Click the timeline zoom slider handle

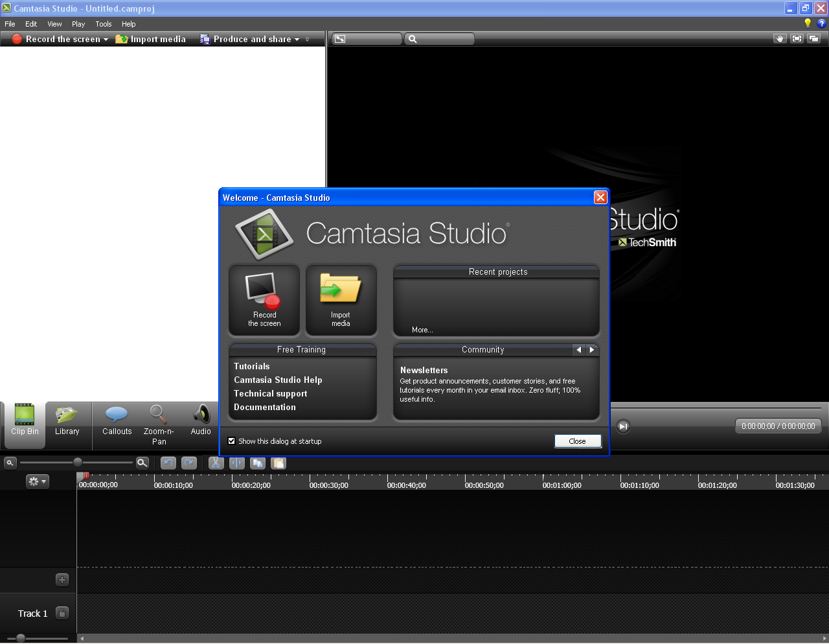(78, 463)
